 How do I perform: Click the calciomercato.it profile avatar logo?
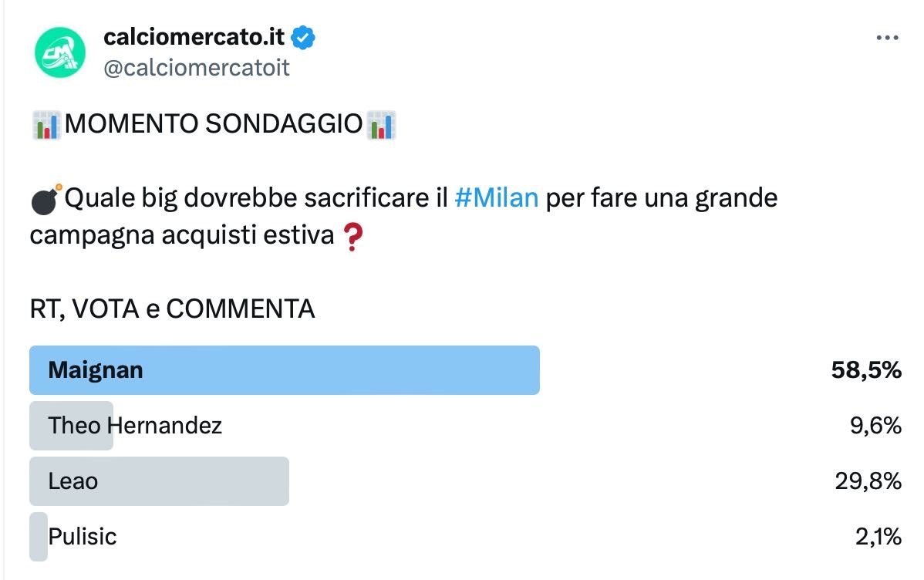[x=60, y=52]
